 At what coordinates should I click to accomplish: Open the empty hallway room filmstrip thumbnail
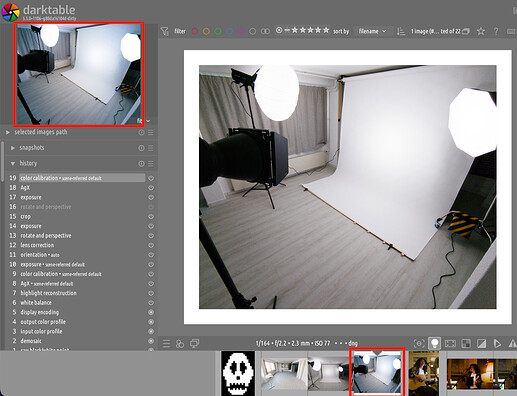[x=284, y=374]
